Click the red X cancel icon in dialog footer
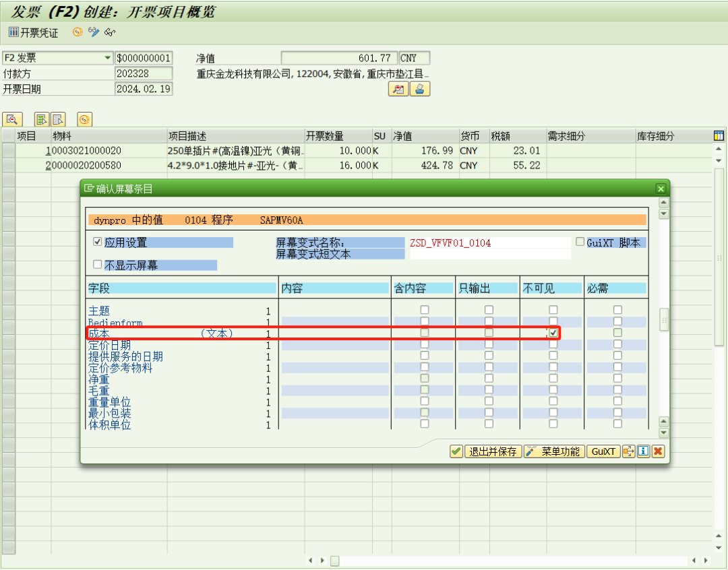This screenshot has height=570, width=728. 658,451
